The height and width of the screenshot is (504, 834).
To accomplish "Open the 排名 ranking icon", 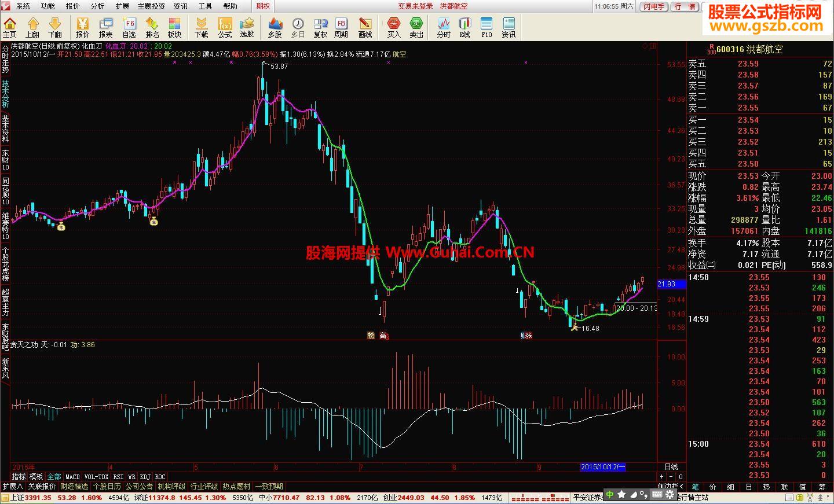I will [x=152, y=27].
